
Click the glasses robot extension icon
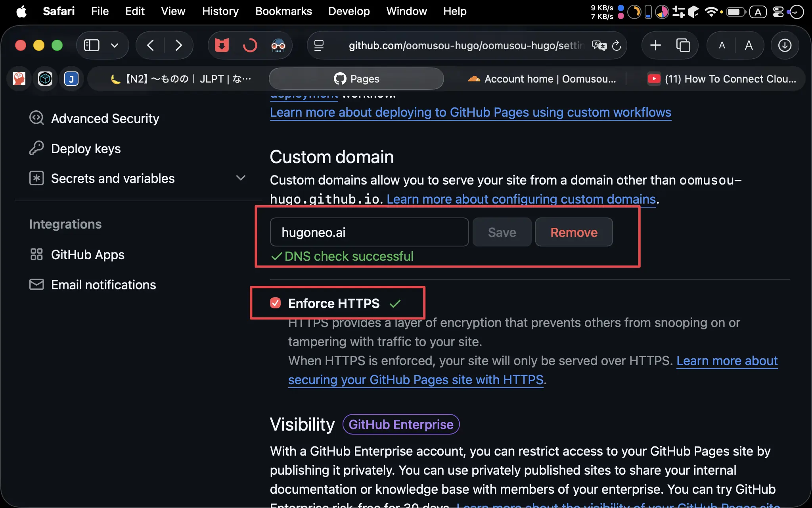point(278,45)
